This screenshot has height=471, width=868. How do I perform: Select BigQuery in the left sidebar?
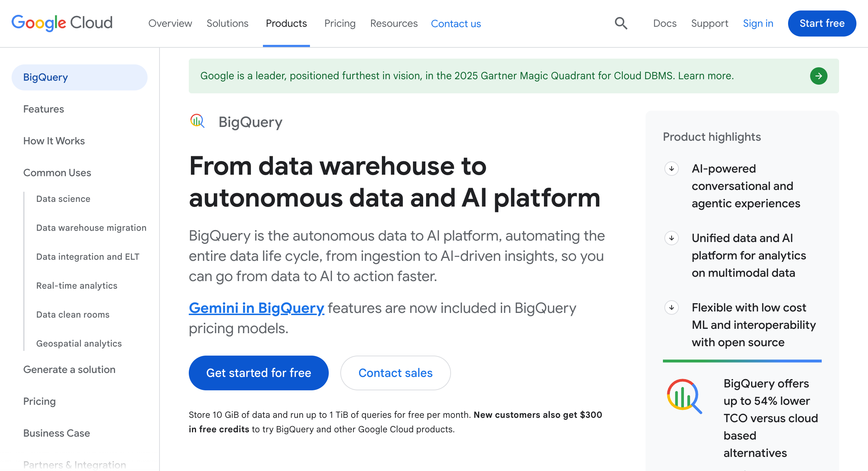(45, 77)
